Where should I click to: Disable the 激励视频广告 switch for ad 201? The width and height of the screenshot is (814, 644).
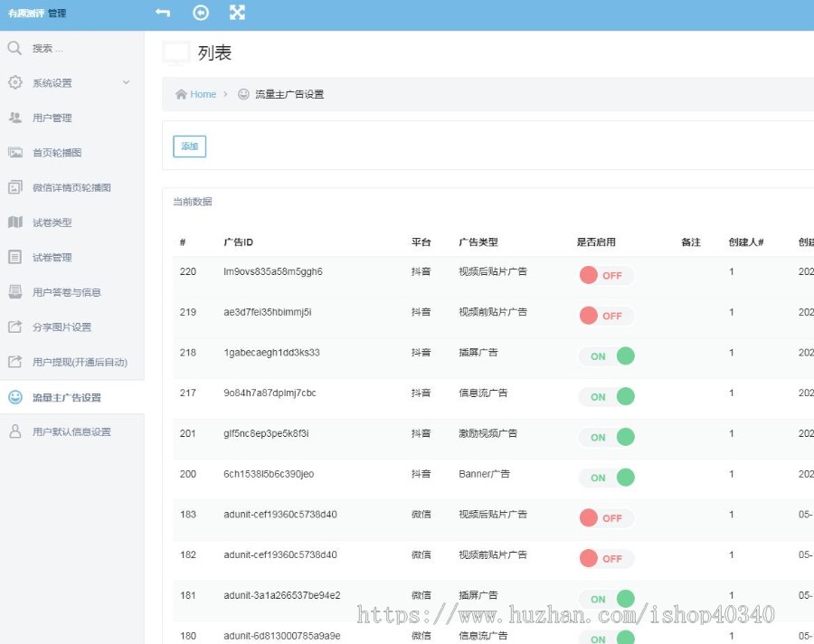(x=608, y=437)
